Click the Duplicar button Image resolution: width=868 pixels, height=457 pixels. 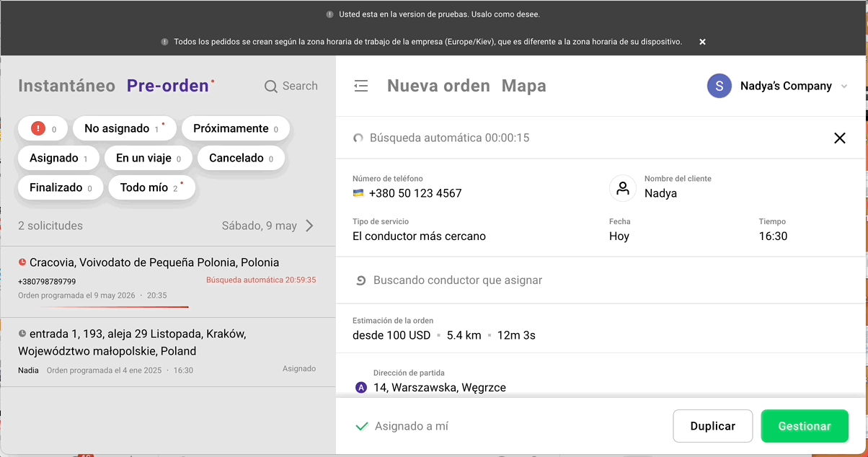[712, 426]
